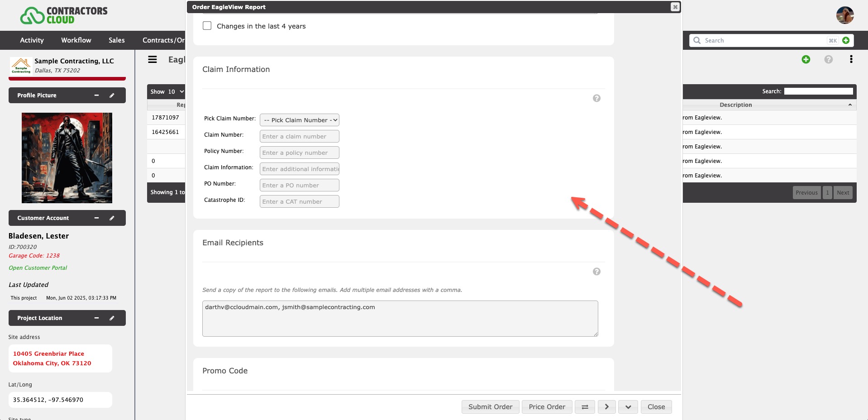Focus the Claim Number field
Screen dimensions: 868x420
pyautogui.click(x=300, y=136)
